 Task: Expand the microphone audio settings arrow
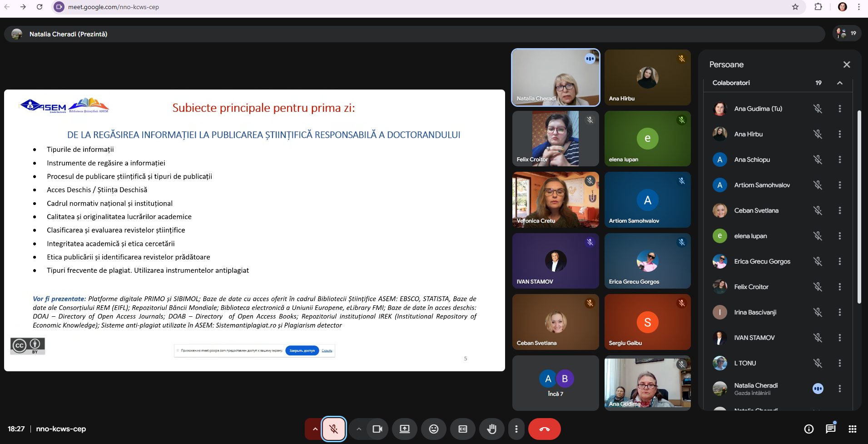[x=315, y=429]
